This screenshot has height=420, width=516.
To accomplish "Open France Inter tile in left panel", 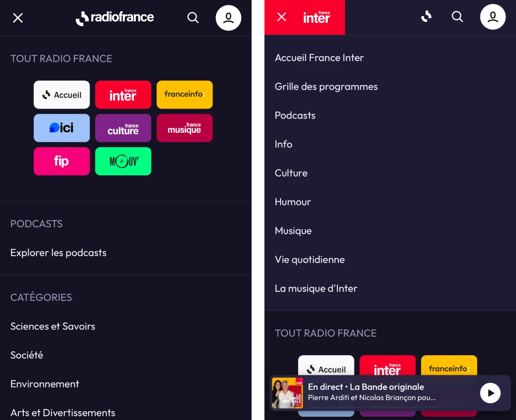I will tap(123, 95).
